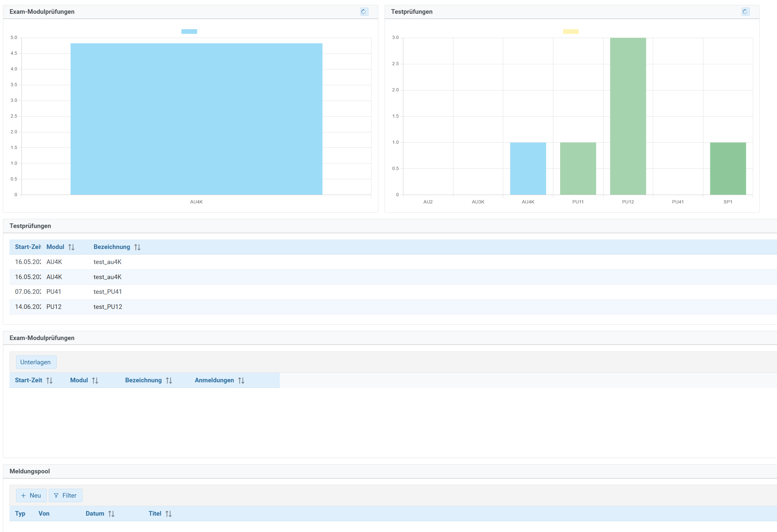
Task: Click the PU12 bar in Testprüfungen chart
Action: (x=628, y=116)
